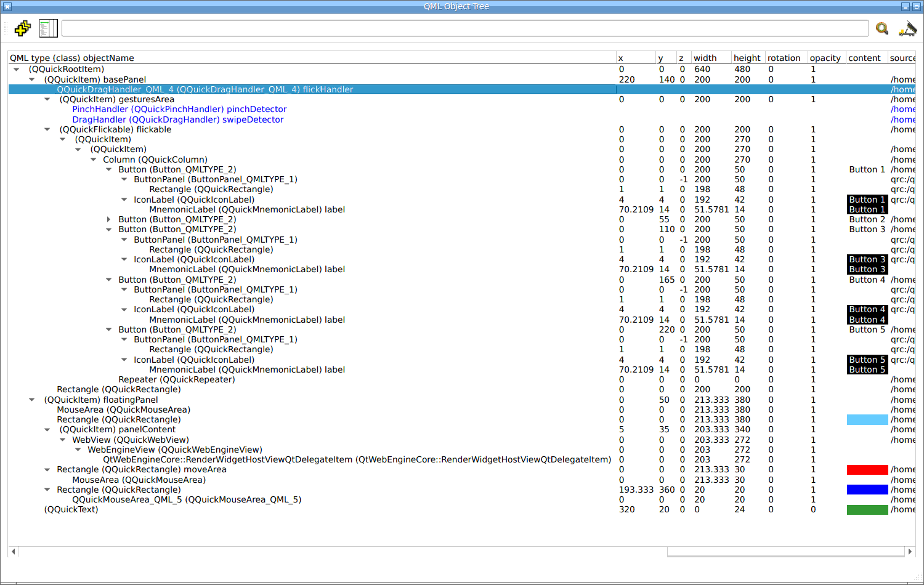Screen dimensions: 924x585
Task: Click the dump truck icon
Action: pyautogui.click(x=907, y=29)
